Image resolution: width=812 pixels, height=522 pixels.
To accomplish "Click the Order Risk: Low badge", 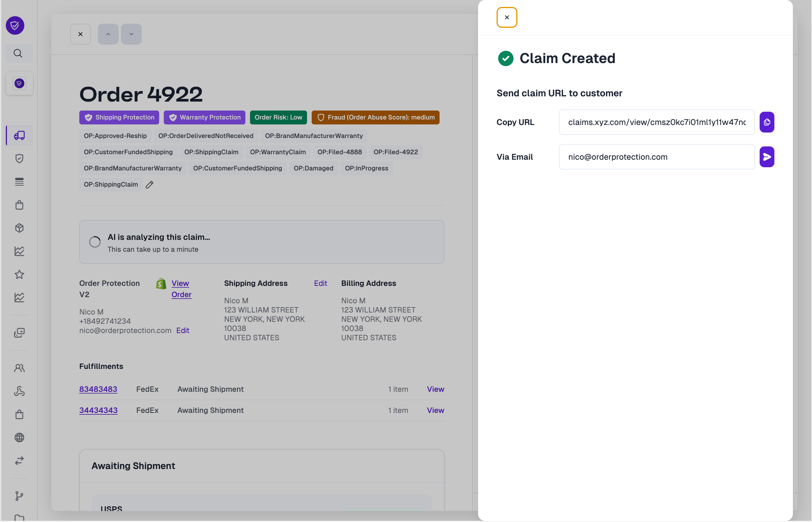I will 278,117.
